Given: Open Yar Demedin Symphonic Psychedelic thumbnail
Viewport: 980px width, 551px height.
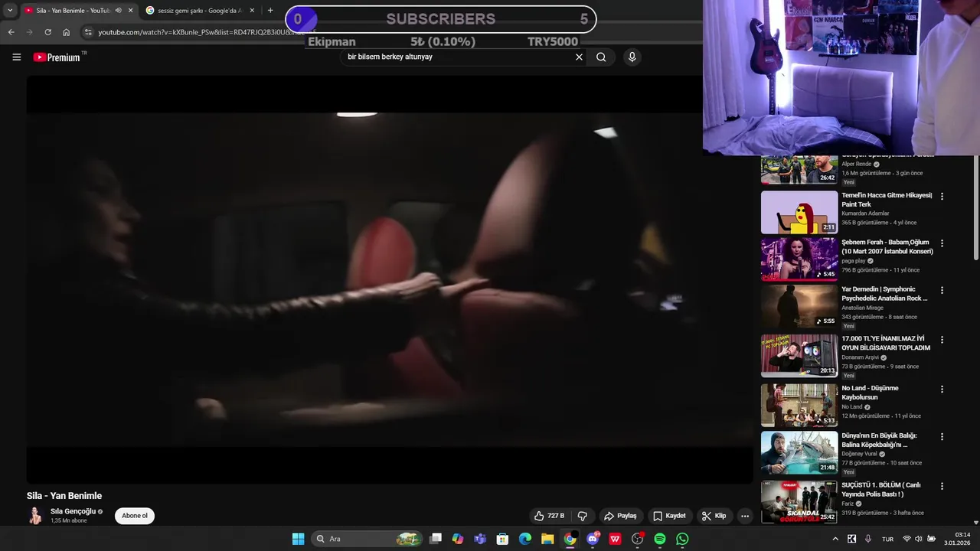Looking at the screenshot, I should 799,307.
